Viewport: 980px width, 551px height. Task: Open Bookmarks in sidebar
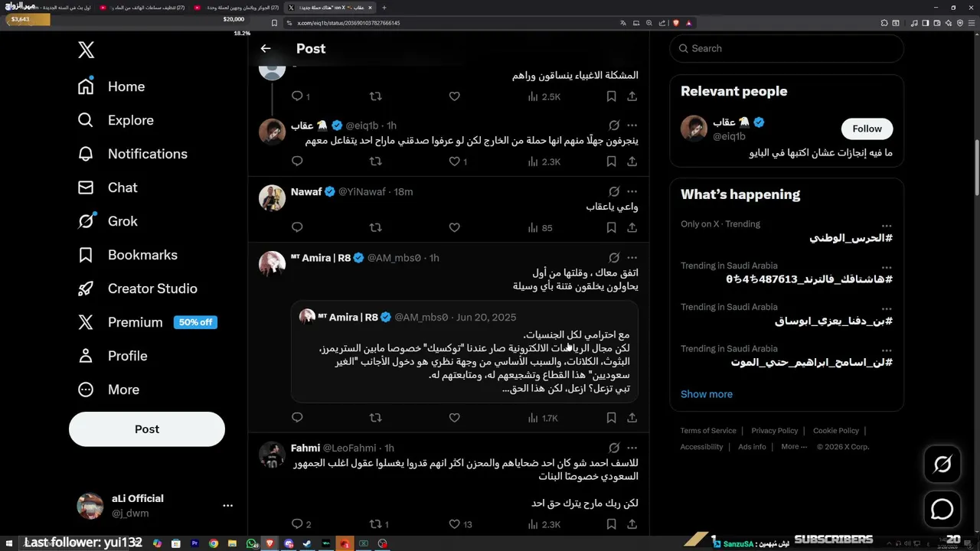click(127, 255)
